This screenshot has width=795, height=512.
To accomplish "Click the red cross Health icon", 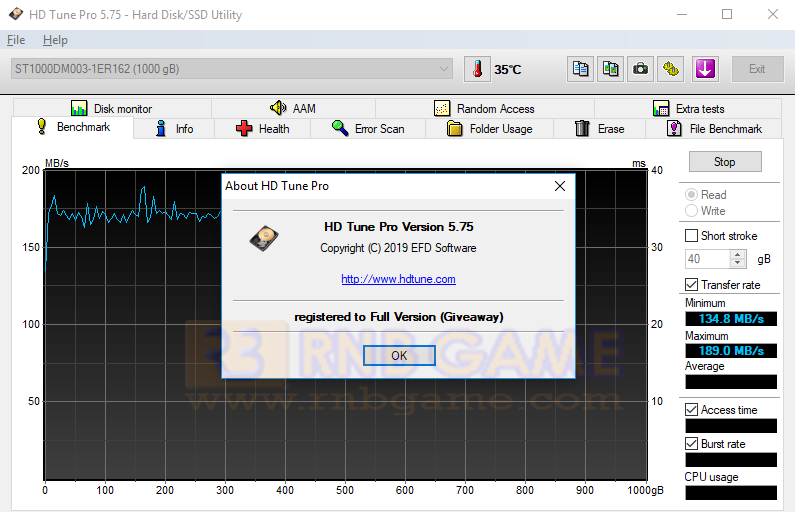I will coord(244,128).
